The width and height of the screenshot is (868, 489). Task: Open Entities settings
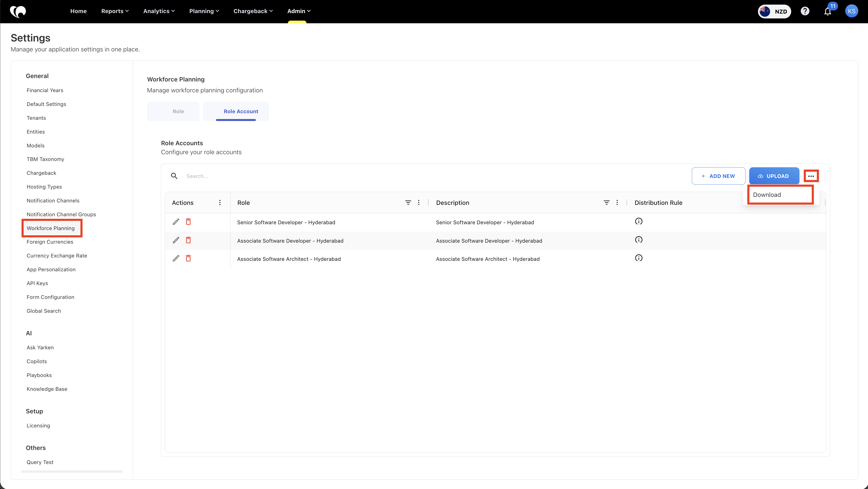[x=36, y=132]
